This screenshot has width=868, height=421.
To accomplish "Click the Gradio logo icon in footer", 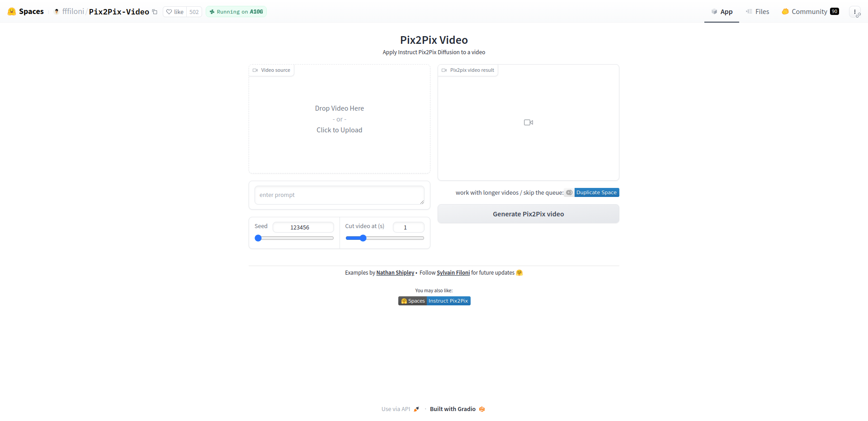I will [482, 409].
